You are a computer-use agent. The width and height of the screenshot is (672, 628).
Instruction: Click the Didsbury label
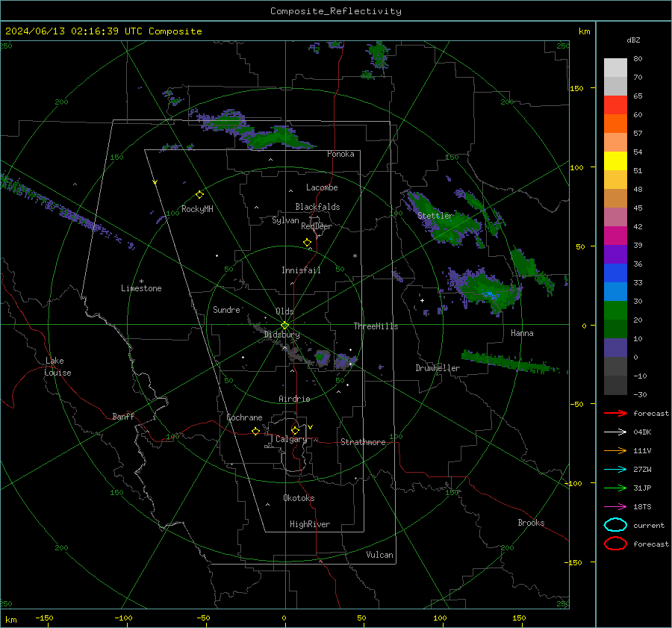pyautogui.click(x=281, y=335)
